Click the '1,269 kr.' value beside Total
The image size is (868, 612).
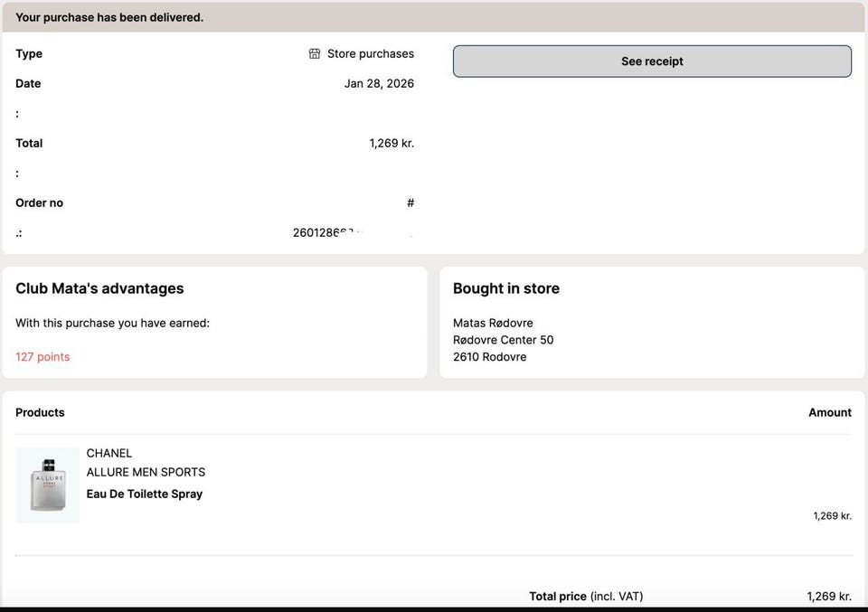(x=392, y=144)
